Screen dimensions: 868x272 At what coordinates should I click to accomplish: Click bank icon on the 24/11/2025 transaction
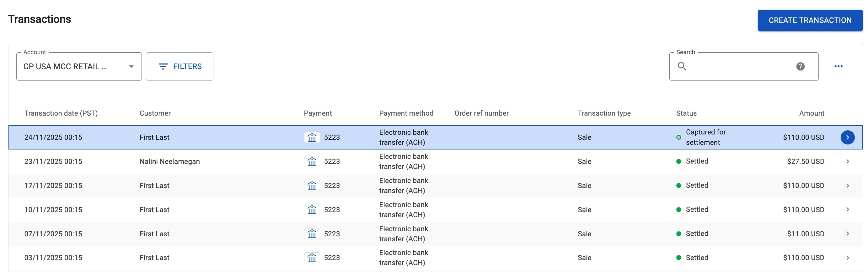[312, 137]
